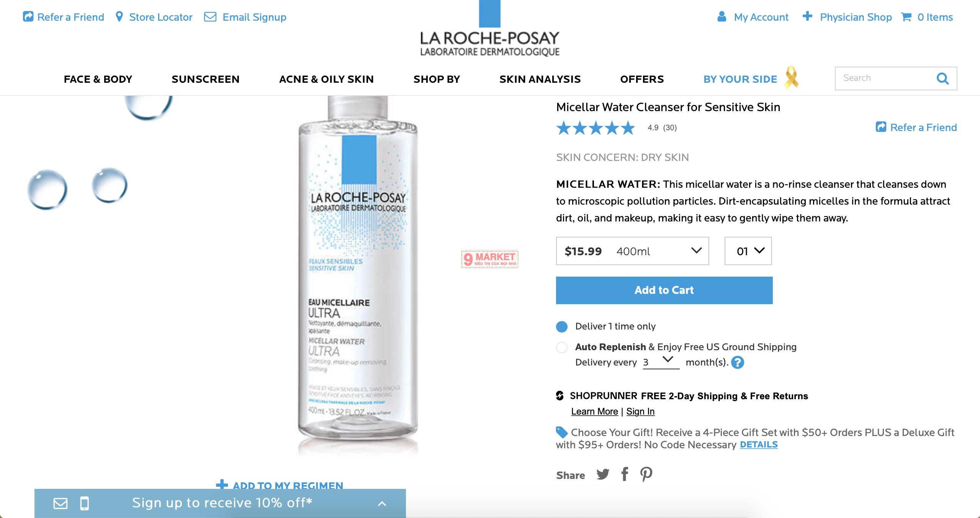Viewport: 980px width, 518px height.
Task: Click into the Search input field
Action: (x=885, y=79)
